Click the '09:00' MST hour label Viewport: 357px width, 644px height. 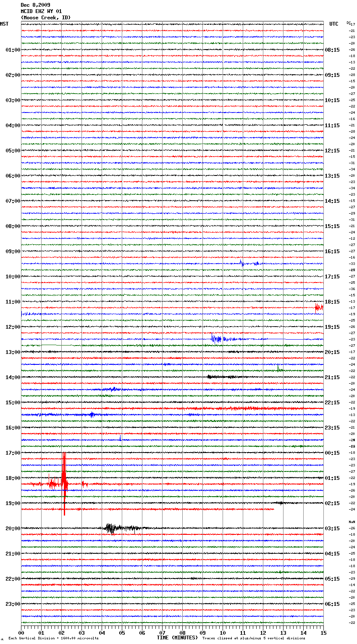[x=13, y=251]
